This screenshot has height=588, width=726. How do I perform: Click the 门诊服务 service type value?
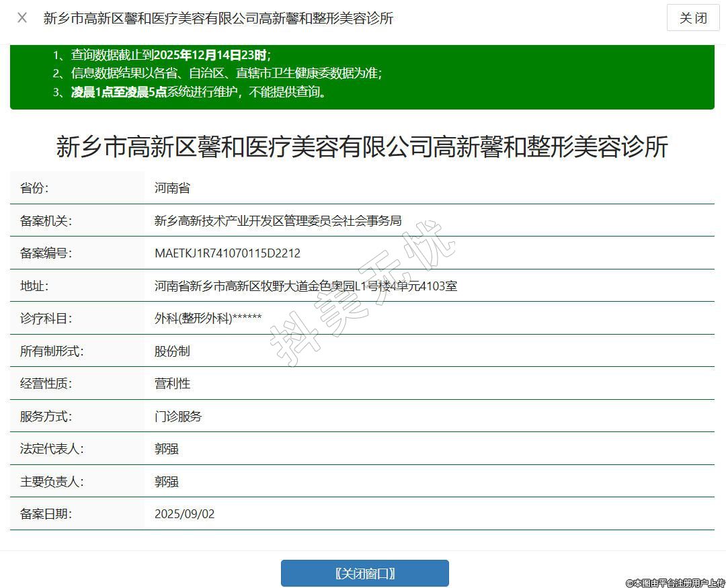coord(178,417)
